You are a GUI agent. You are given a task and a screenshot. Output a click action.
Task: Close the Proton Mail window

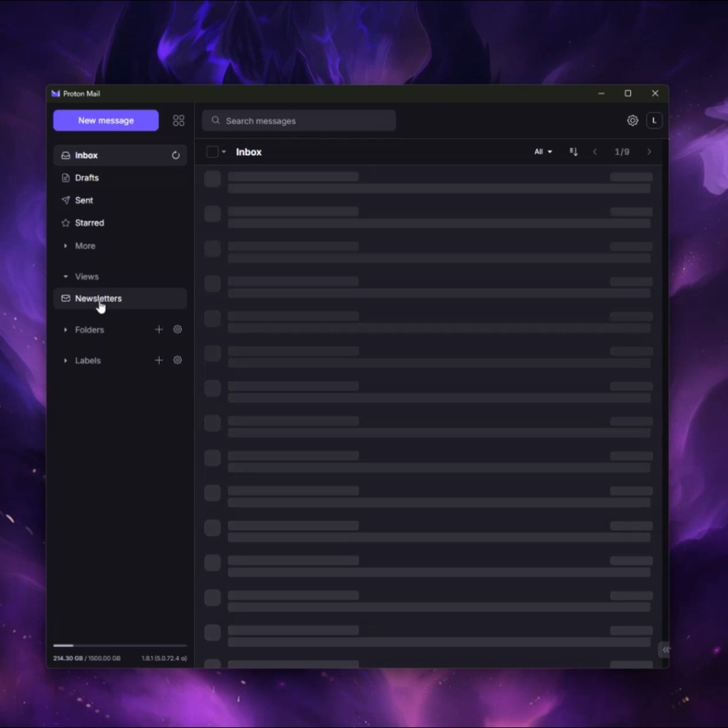pos(655,94)
